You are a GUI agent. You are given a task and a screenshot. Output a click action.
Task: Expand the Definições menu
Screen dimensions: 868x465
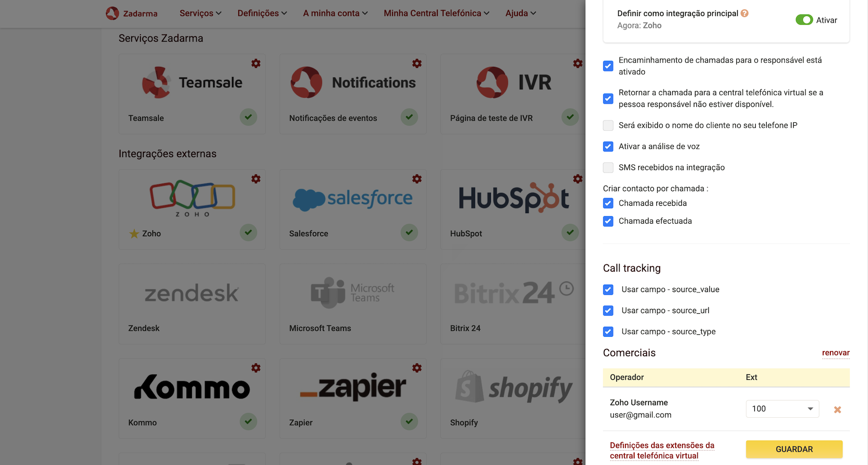pos(262,13)
